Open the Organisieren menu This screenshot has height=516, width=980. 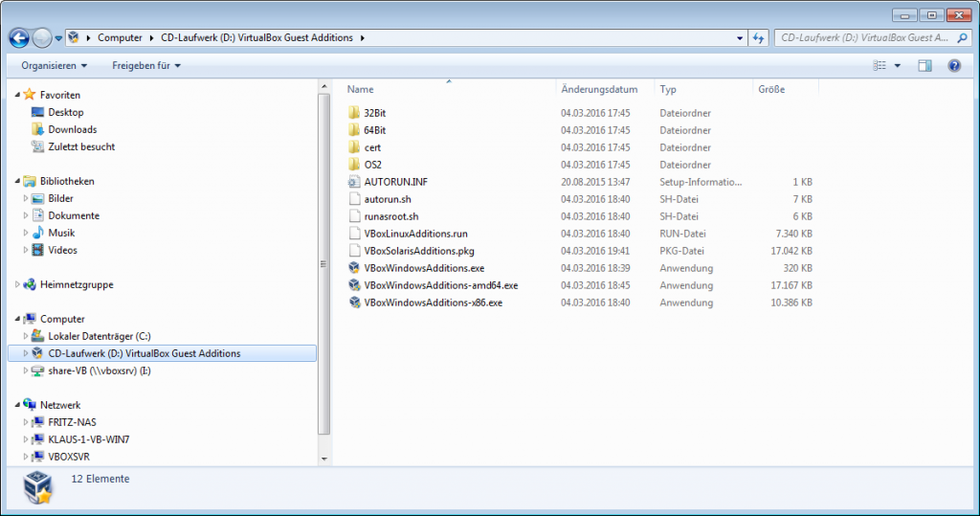click(54, 66)
